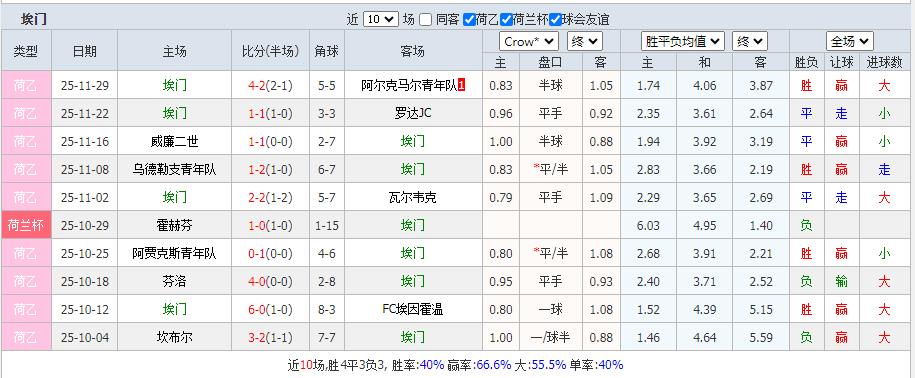This screenshot has height=378, width=915.
Task: Click corner count 8-3 cell
Action: [x=327, y=310]
